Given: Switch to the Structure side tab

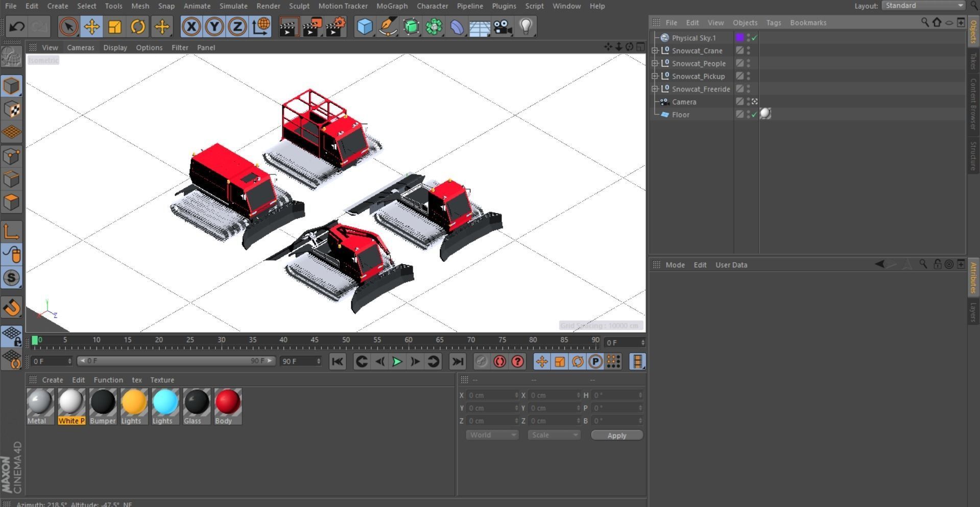Looking at the screenshot, I should click(x=973, y=156).
